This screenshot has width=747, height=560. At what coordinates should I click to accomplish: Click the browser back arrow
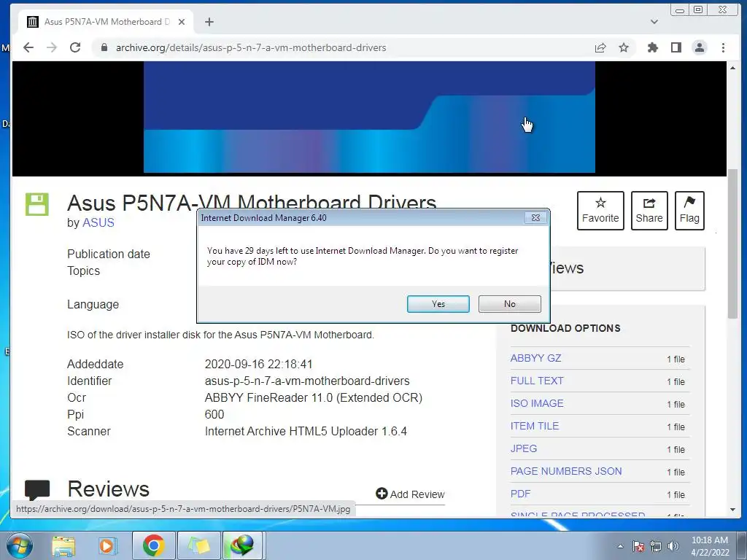tap(28, 47)
